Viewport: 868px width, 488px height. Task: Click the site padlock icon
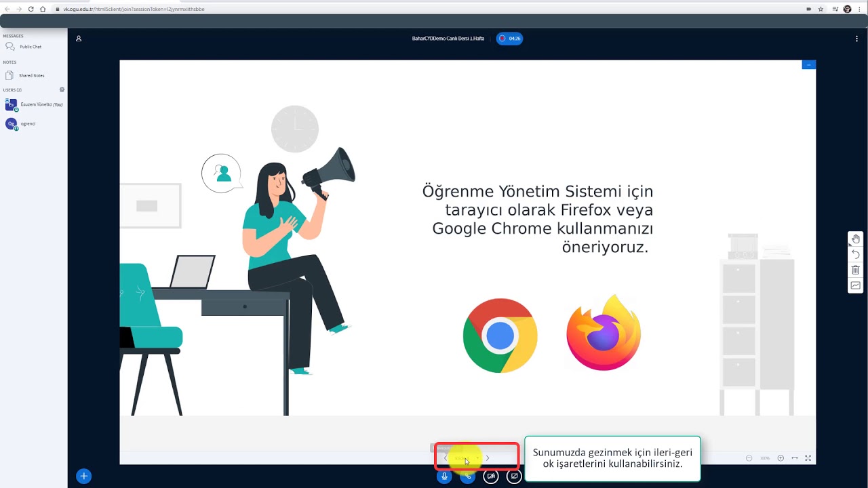[58, 9]
